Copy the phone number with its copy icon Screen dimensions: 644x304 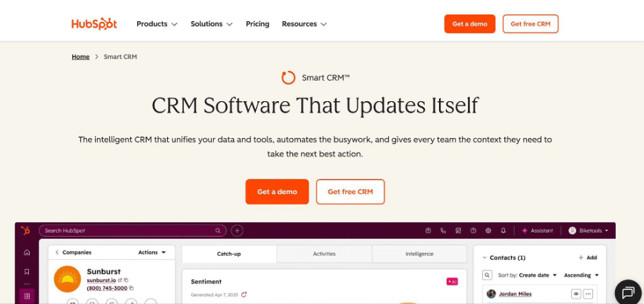click(131, 288)
